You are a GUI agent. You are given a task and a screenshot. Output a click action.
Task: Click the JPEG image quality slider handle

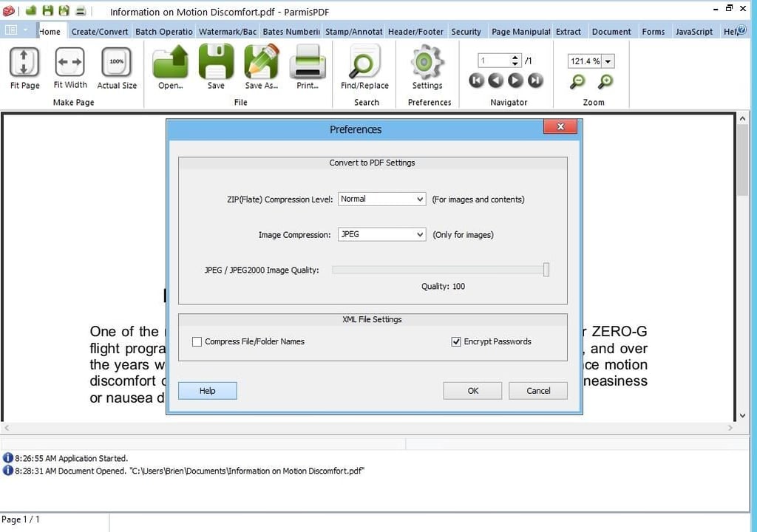pos(546,270)
